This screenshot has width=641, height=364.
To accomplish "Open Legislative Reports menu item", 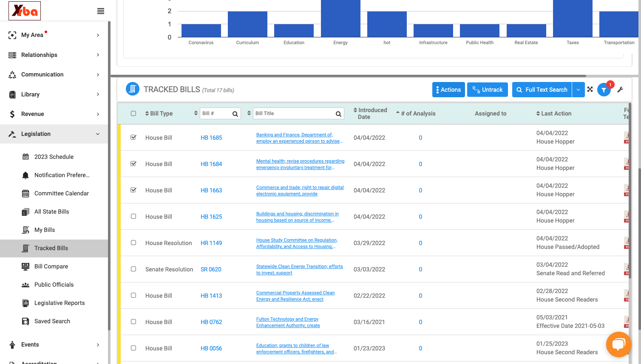I will [x=60, y=303].
